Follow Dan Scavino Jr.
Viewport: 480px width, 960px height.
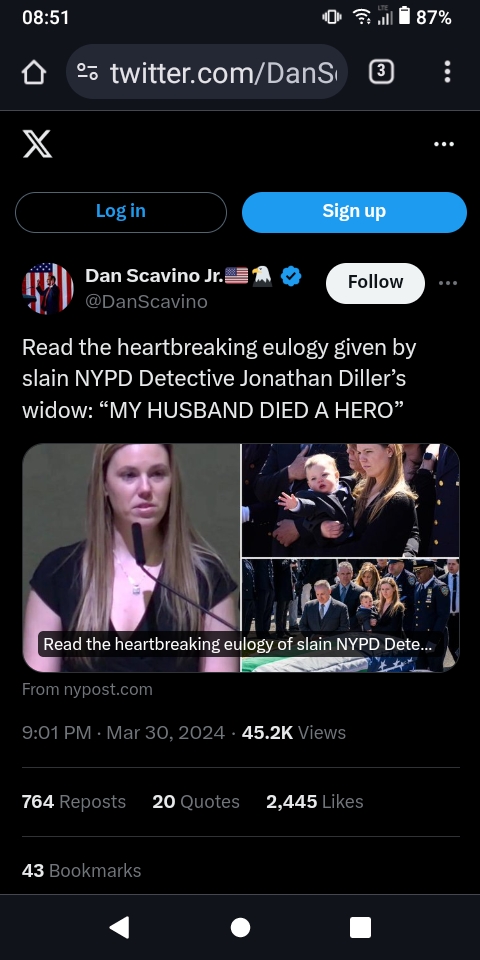[375, 283]
